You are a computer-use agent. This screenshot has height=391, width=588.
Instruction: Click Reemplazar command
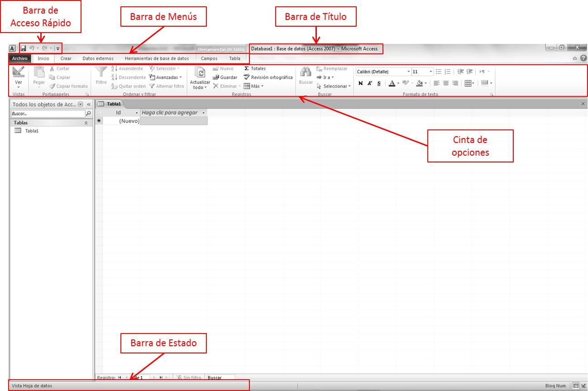[x=332, y=69]
